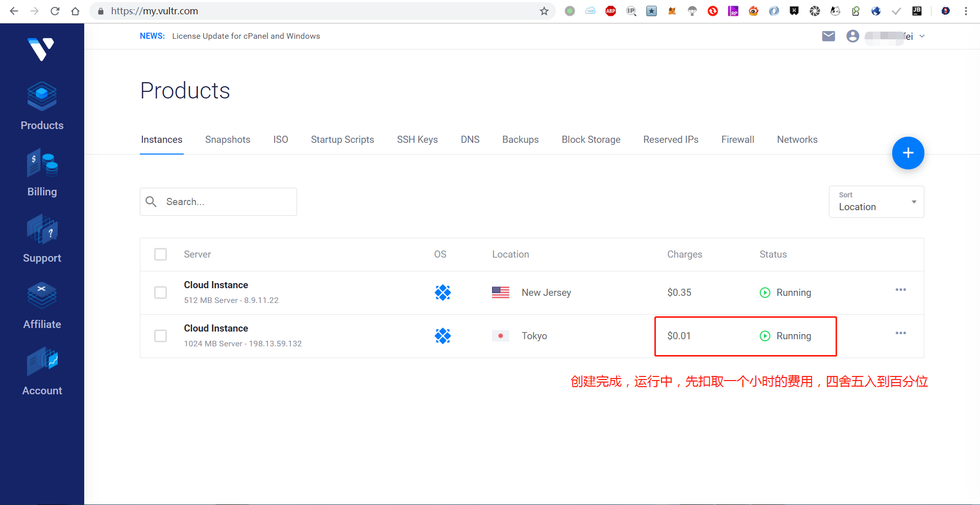Click the New Jersey location text

546,293
